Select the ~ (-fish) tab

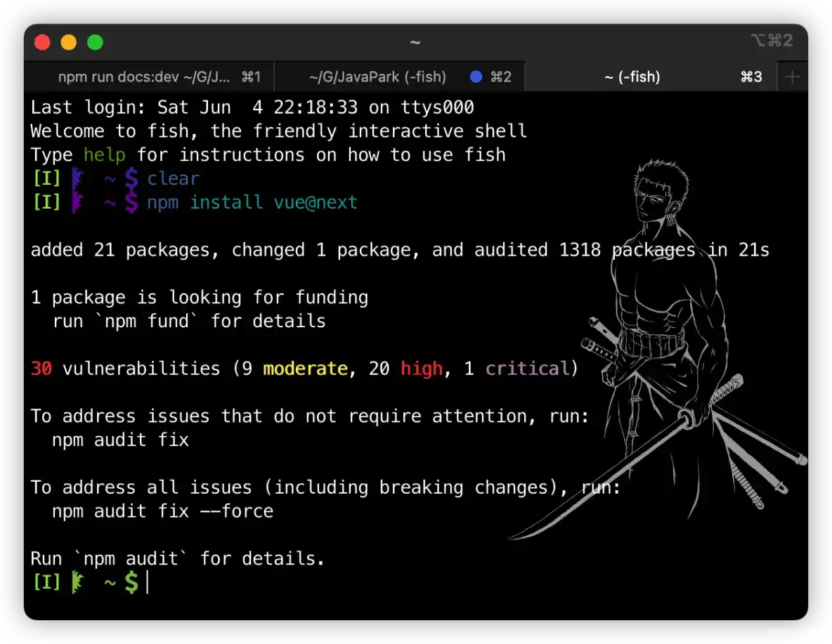(x=651, y=77)
